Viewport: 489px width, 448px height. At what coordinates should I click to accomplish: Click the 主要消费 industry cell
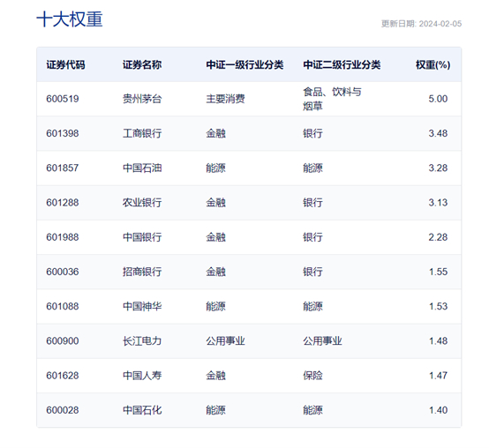(x=225, y=99)
